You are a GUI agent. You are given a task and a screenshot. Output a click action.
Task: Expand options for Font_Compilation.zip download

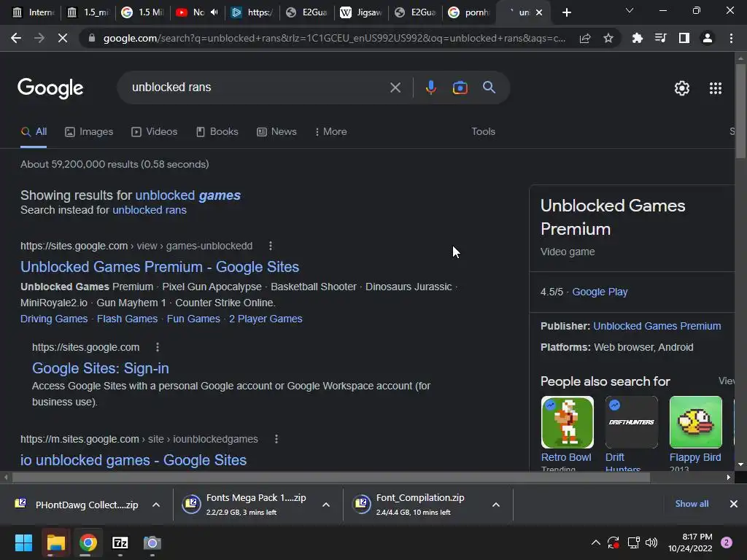tap(496, 505)
